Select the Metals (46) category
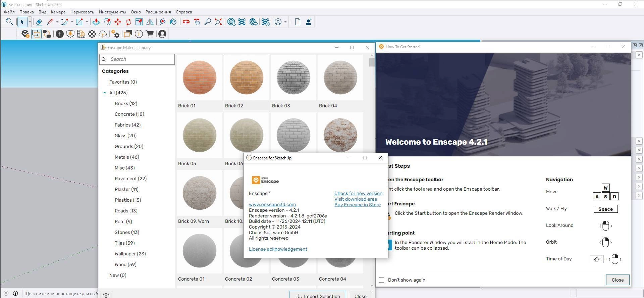The width and height of the screenshot is (644, 298). pos(127,157)
